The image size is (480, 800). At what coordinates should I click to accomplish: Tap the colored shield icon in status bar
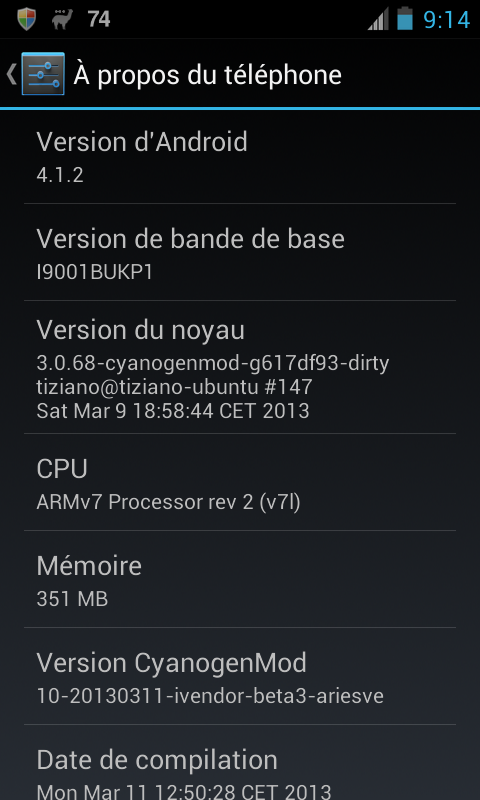click(27, 19)
